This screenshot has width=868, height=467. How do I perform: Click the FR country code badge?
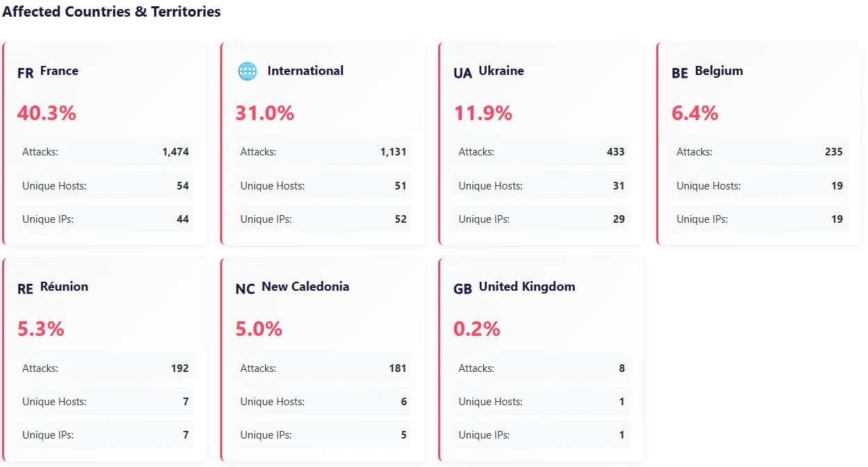pyautogui.click(x=25, y=73)
